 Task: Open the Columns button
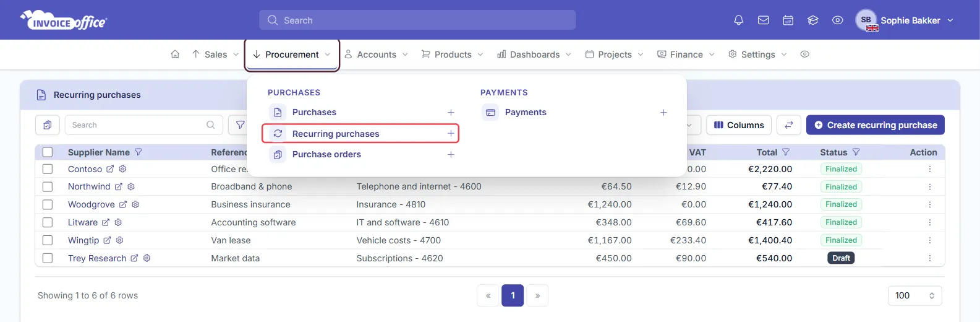tap(739, 125)
